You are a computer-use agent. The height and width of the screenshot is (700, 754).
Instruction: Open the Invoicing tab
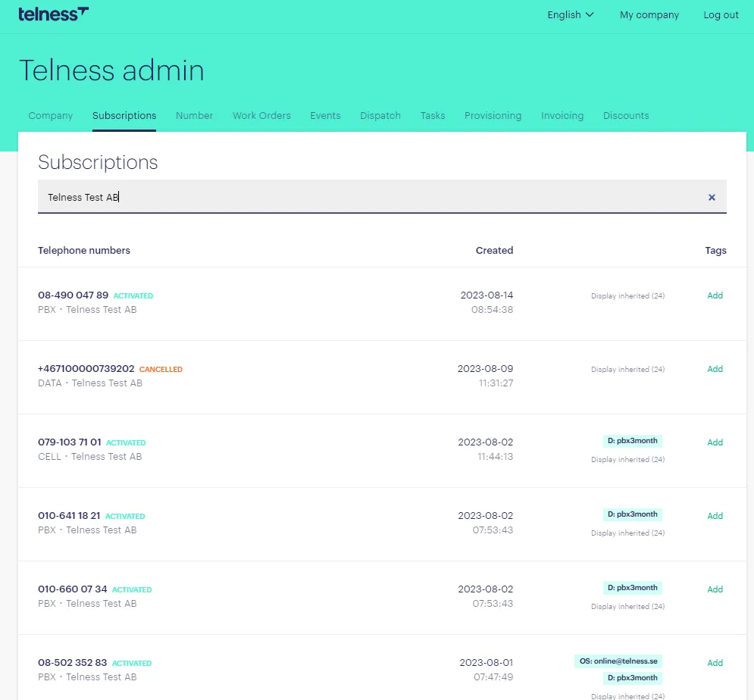click(562, 115)
